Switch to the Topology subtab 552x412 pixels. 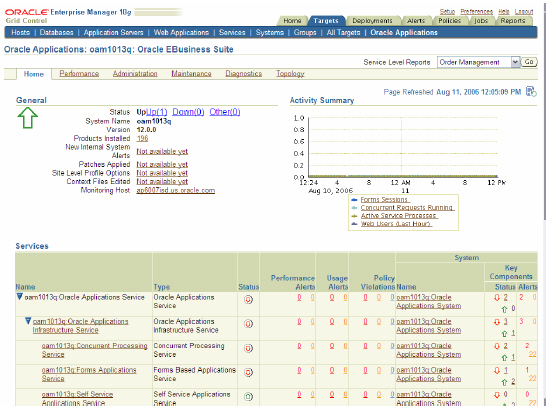tap(290, 74)
